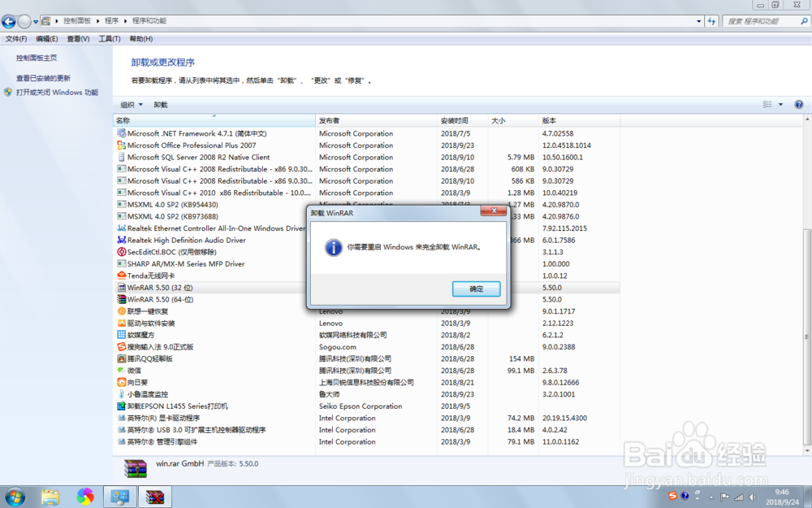
Task: Click 联想一键恢复 entry icon
Action: [121, 311]
